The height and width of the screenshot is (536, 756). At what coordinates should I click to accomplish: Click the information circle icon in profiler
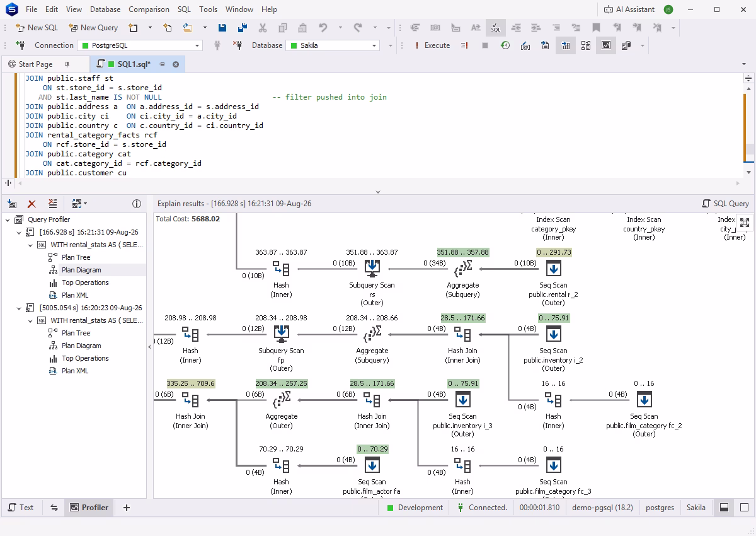pos(136,204)
